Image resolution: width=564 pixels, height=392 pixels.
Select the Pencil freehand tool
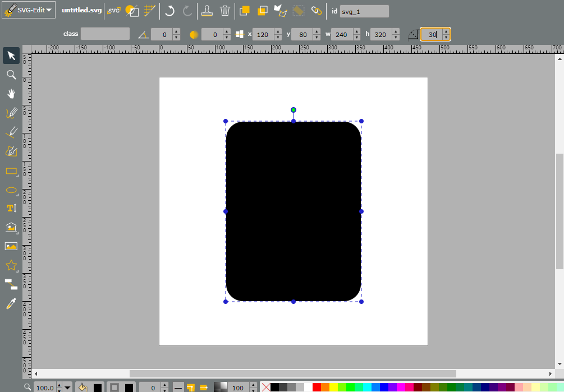[11, 113]
